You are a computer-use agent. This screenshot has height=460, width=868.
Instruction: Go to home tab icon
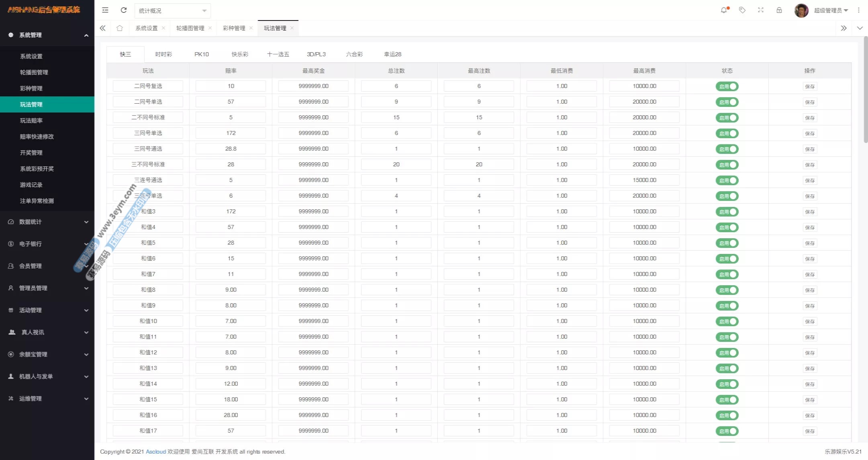pos(120,28)
